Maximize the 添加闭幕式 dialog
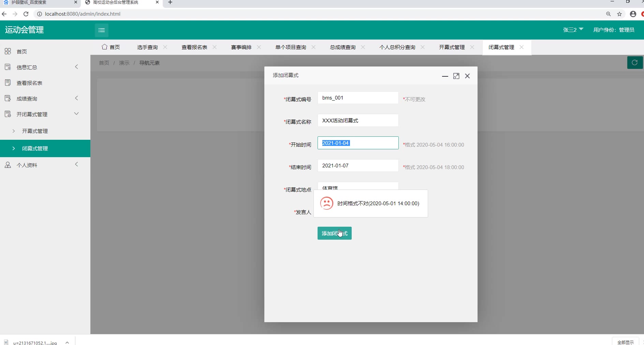 tap(456, 76)
